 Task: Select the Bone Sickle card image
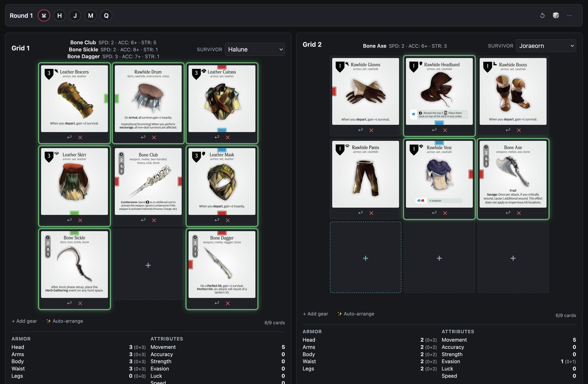75,264
